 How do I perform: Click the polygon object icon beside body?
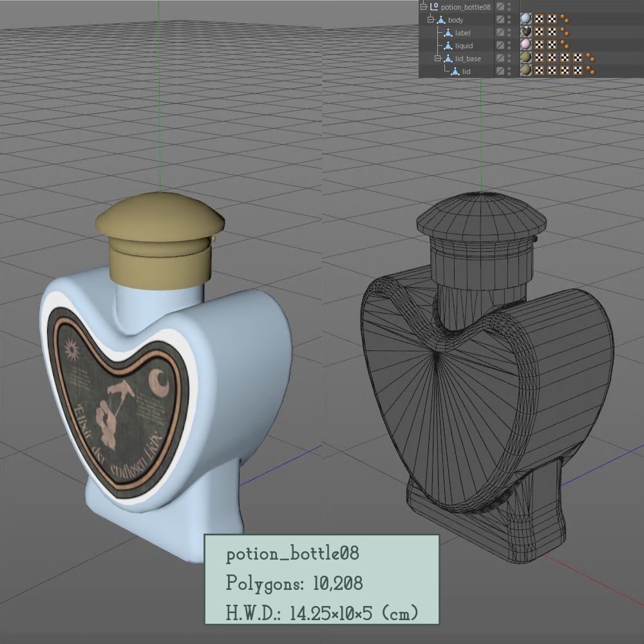[x=441, y=20]
